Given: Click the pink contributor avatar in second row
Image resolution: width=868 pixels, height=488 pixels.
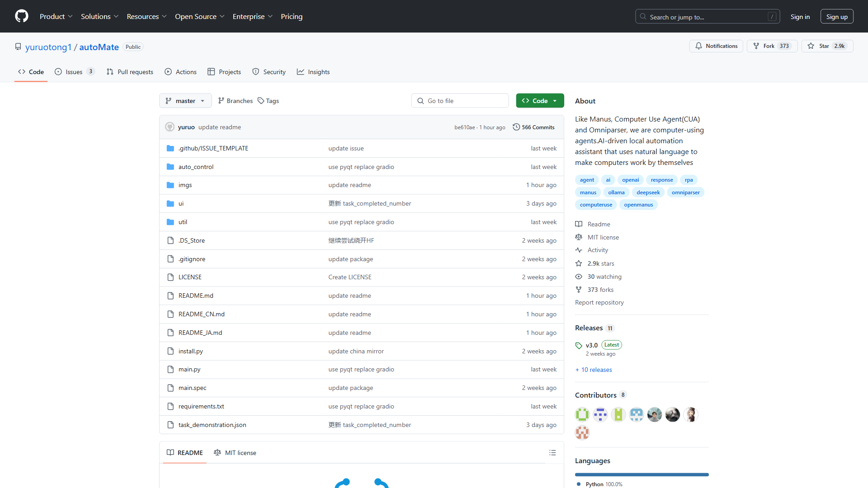Looking at the screenshot, I should pyautogui.click(x=582, y=432).
